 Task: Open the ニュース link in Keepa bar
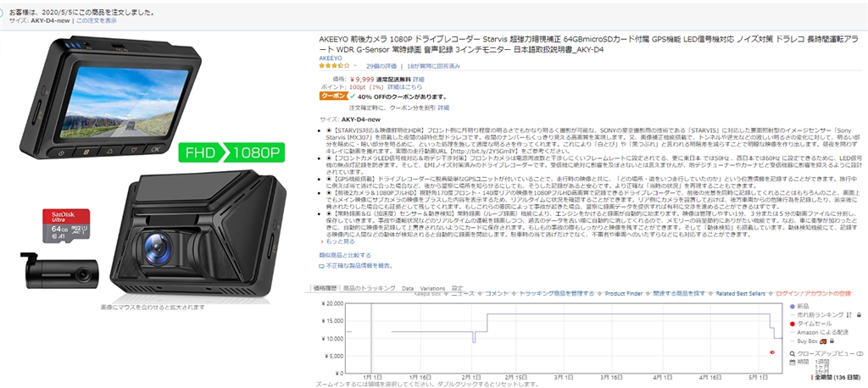point(463,293)
